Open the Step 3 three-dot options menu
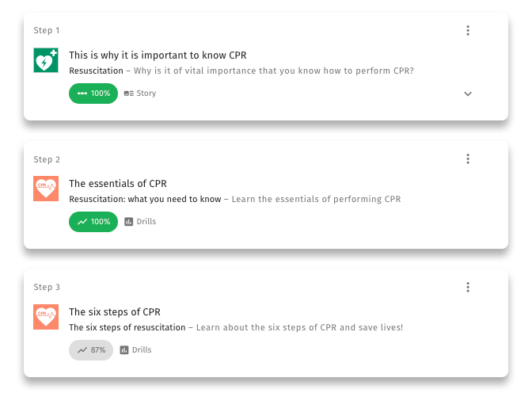This screenshot has height=393, width=532. point(468,288)
